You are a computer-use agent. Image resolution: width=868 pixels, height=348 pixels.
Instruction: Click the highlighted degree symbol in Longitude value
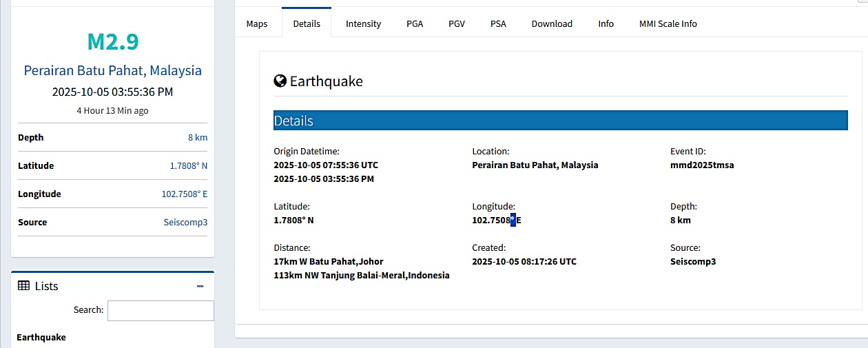(513, 221)
